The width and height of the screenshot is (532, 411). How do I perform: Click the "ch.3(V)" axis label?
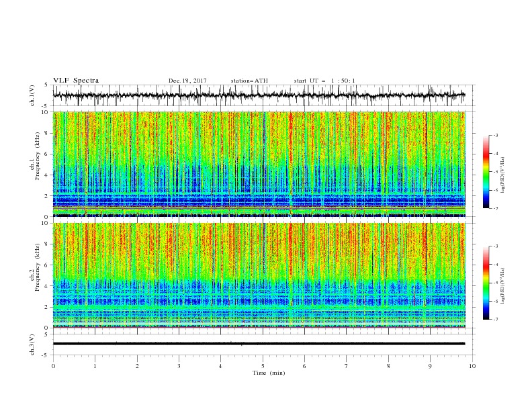pos(32,345)
